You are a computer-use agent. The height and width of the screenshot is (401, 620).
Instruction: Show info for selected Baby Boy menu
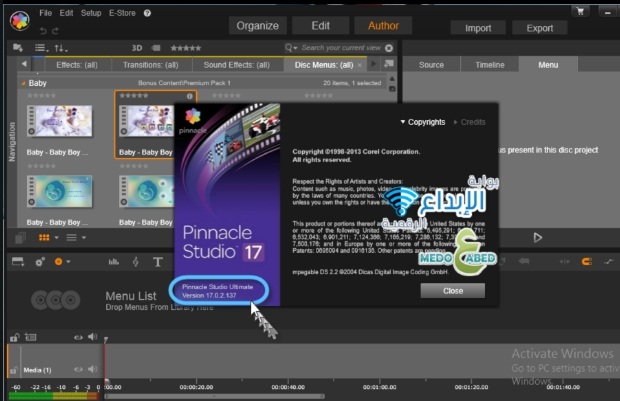[x=190, y=96]
